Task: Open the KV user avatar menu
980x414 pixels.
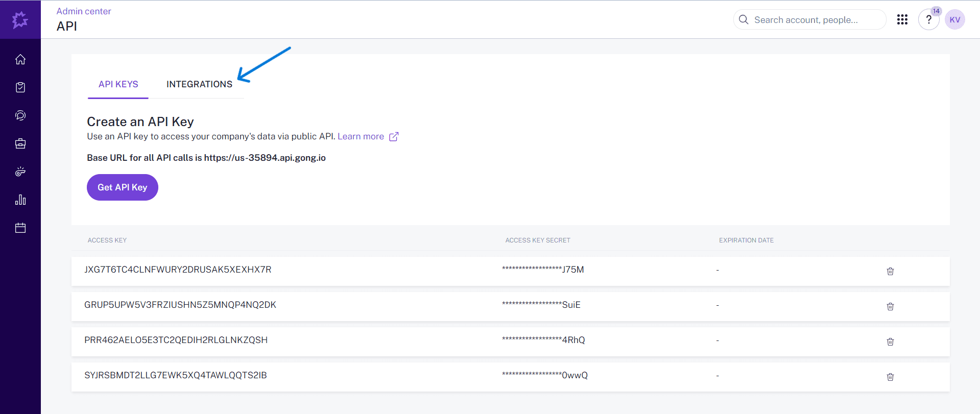Action: coord(955,20)
